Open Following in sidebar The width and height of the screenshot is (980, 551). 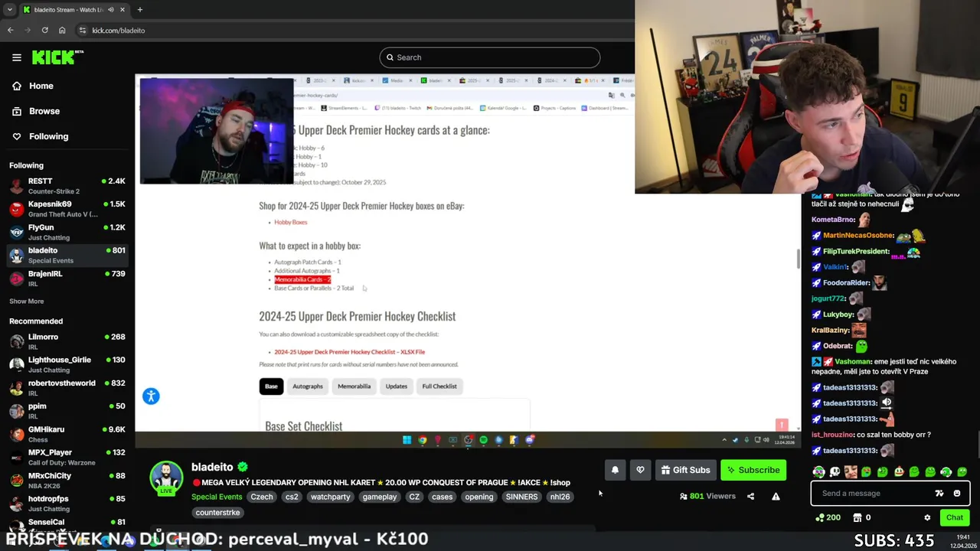[x=40, y=136]
